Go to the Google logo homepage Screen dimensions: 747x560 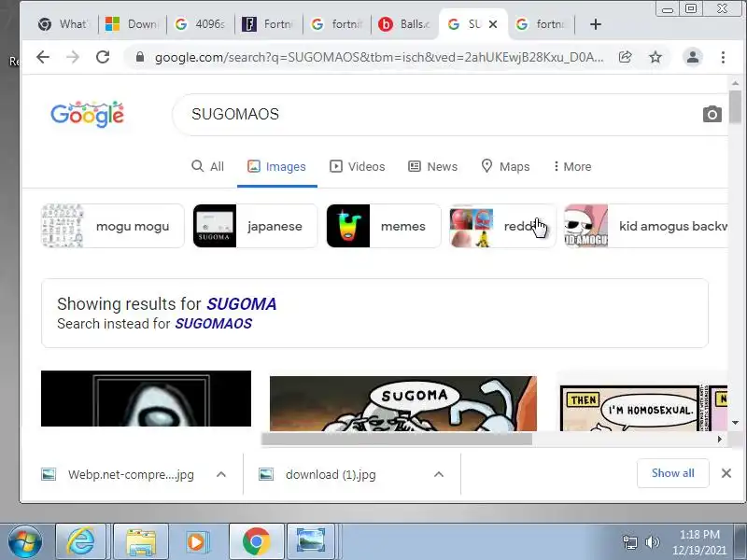(87, 114)
